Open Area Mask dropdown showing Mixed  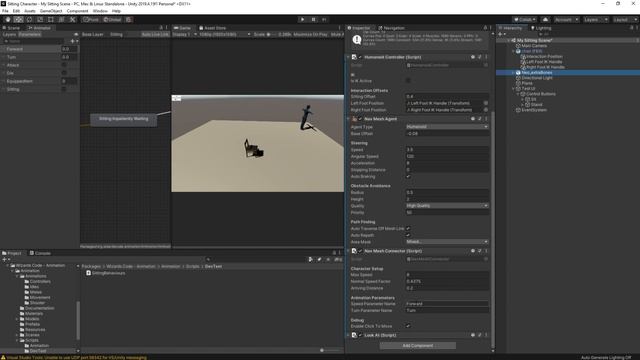coord(447,242)
